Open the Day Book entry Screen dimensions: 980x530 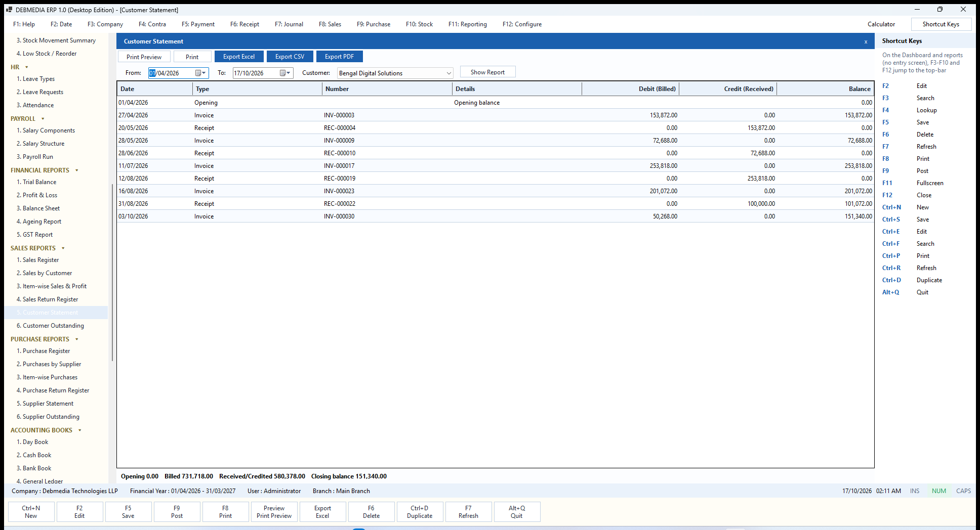(32, 442)
